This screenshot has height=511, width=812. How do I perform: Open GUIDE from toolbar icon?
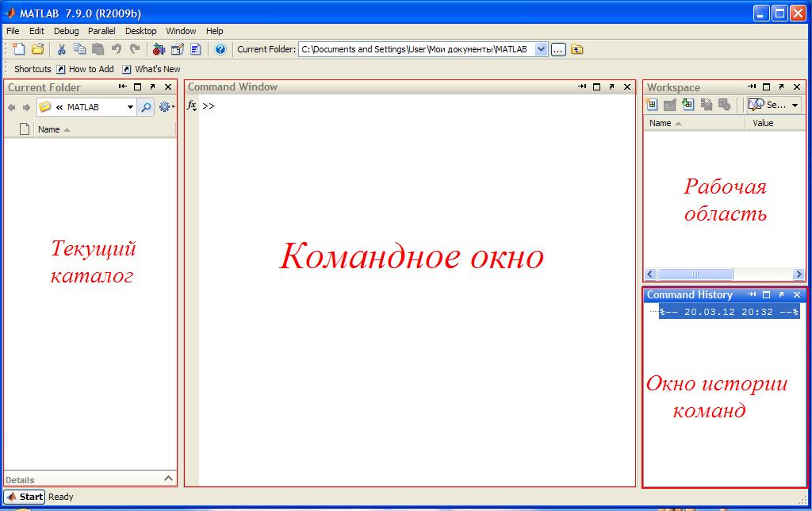click(177, 49)
